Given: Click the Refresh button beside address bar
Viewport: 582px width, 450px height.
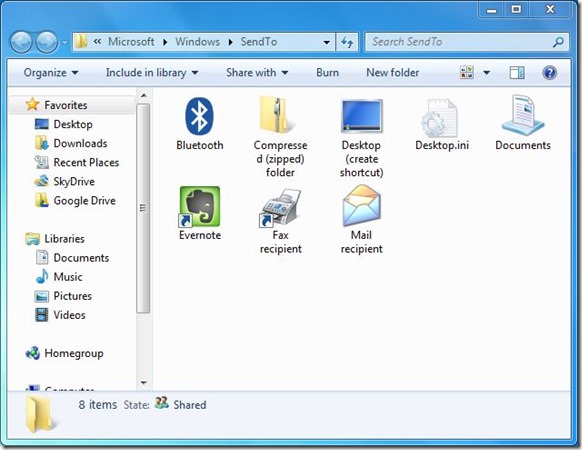Looking at the screenshot, I should (x=347, y=42).
